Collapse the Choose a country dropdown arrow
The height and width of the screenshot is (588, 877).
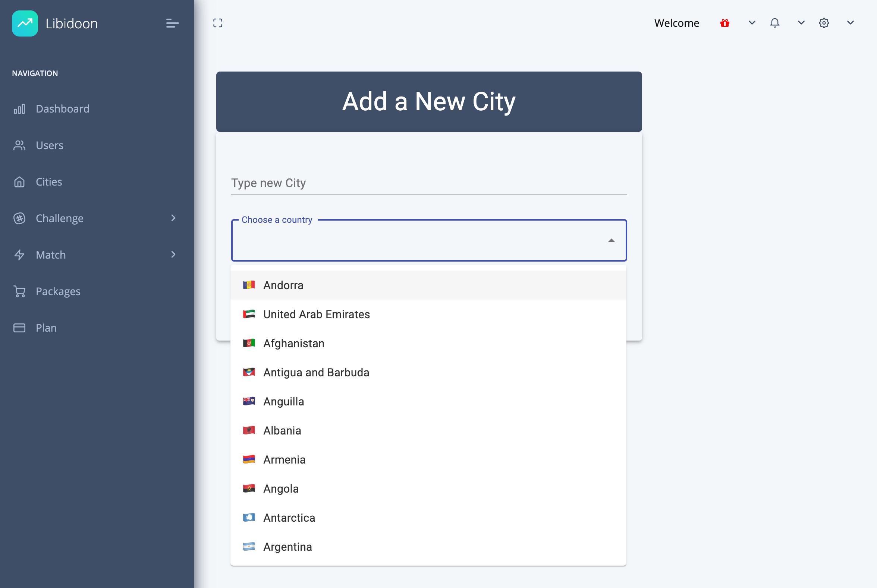[x=611, y=240]
